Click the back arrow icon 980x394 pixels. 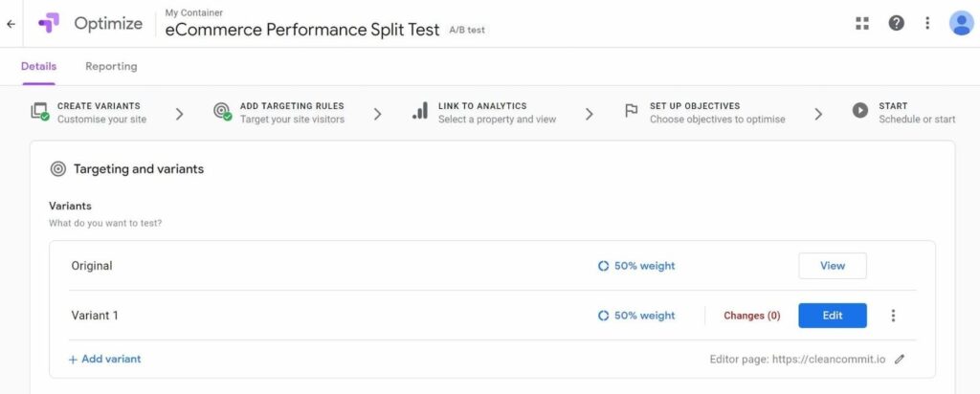tap(11, 24)
